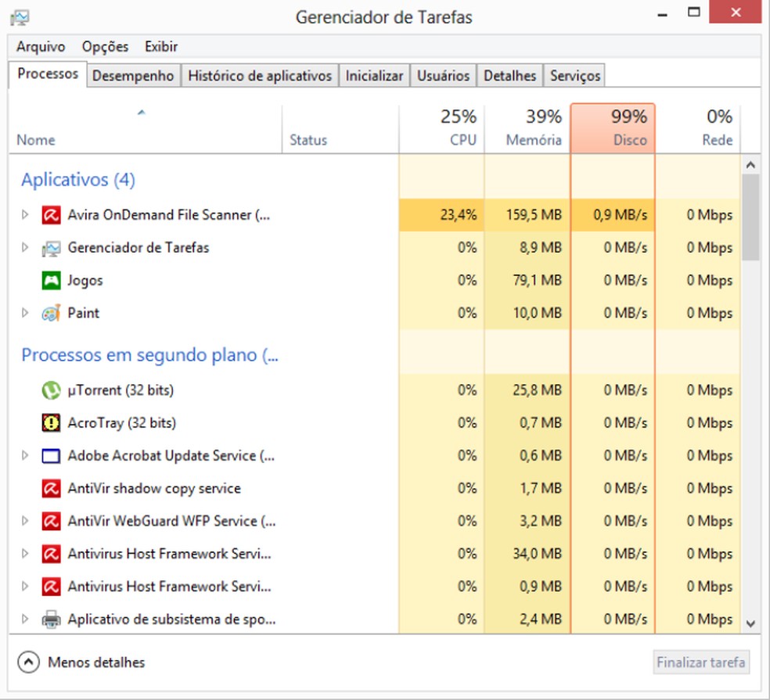
Task: Click the scrollbar up arrow
Action: click(x=750, y=165)
